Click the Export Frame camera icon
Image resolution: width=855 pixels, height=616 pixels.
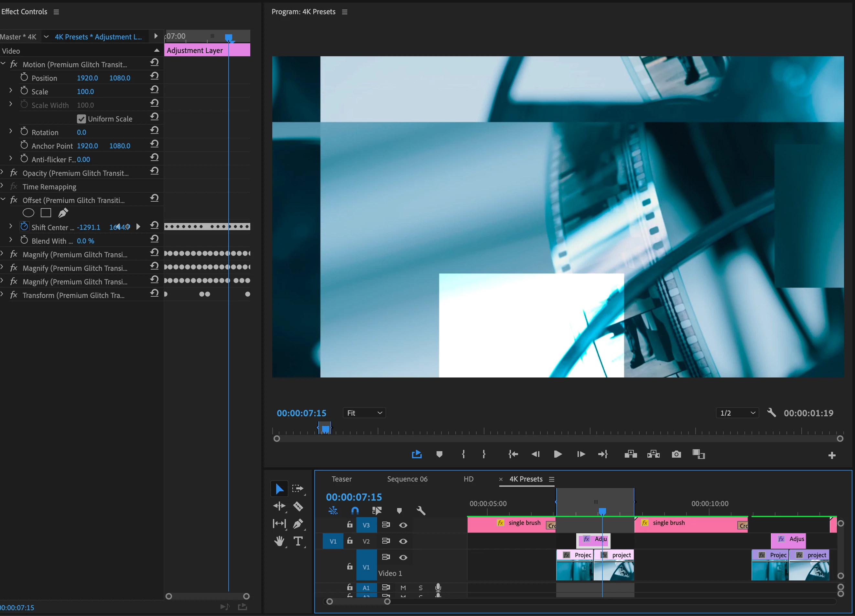[x=676, y=454]
